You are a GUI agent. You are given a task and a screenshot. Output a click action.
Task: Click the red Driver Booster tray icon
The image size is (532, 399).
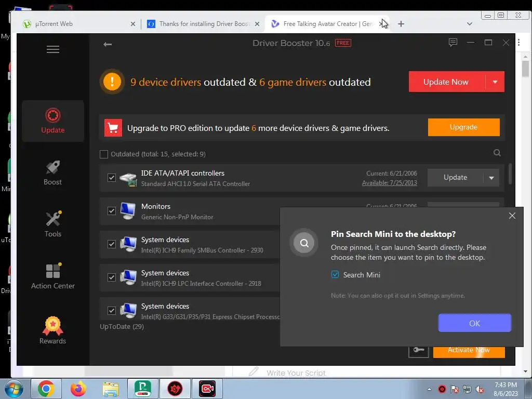442,389
